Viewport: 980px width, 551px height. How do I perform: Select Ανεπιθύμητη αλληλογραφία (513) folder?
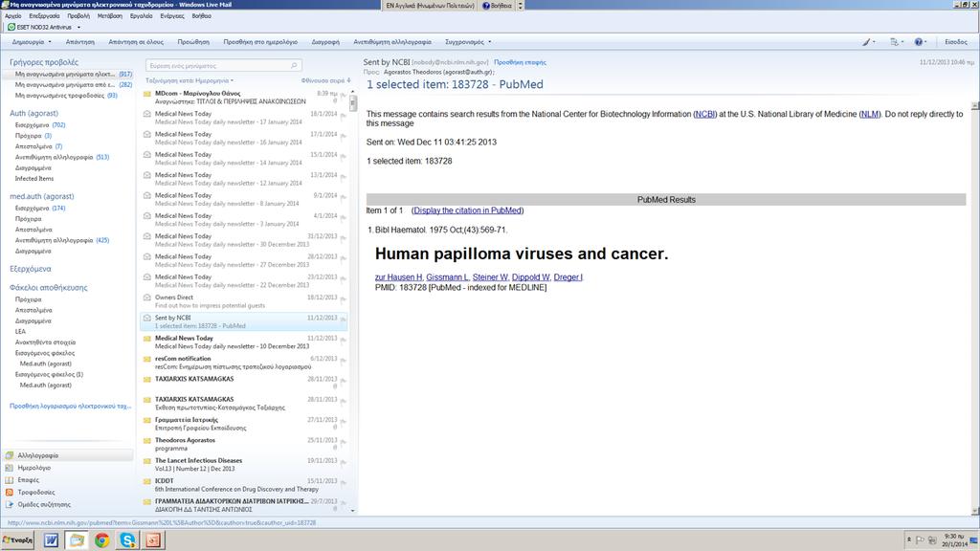62,158
